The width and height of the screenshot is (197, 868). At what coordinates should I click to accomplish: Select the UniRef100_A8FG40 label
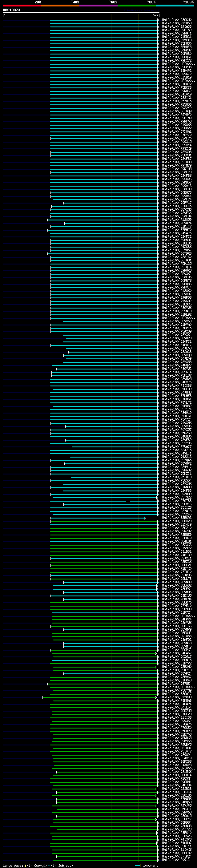pos(176,833)
